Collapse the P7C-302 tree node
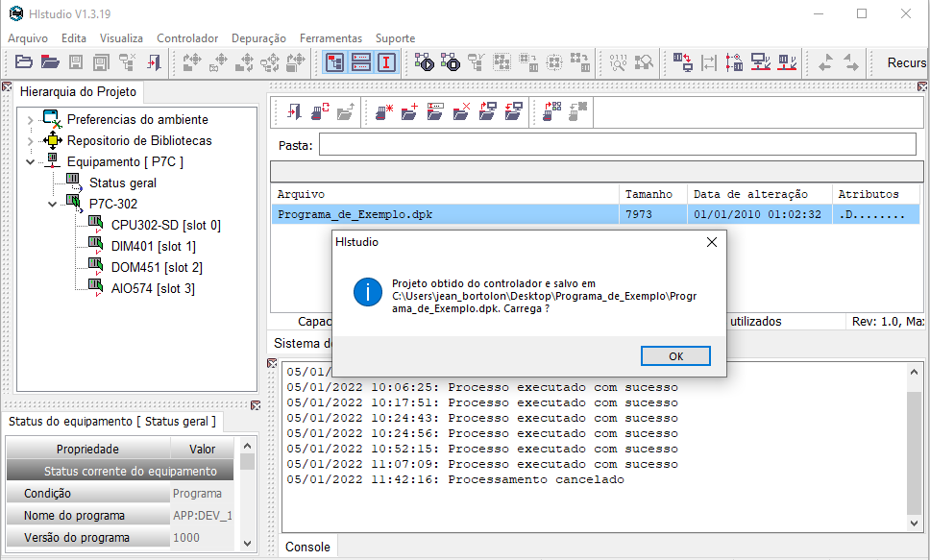 click(x=52, y=204)
